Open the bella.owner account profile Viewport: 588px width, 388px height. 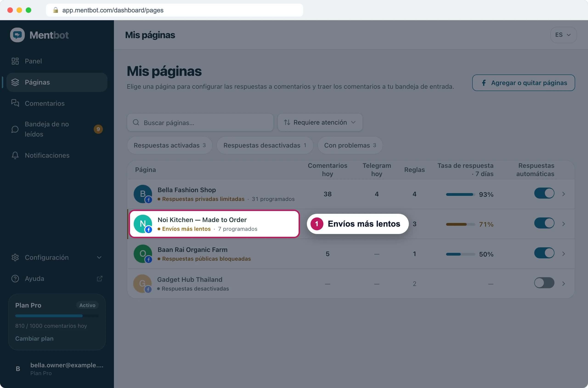57,369
